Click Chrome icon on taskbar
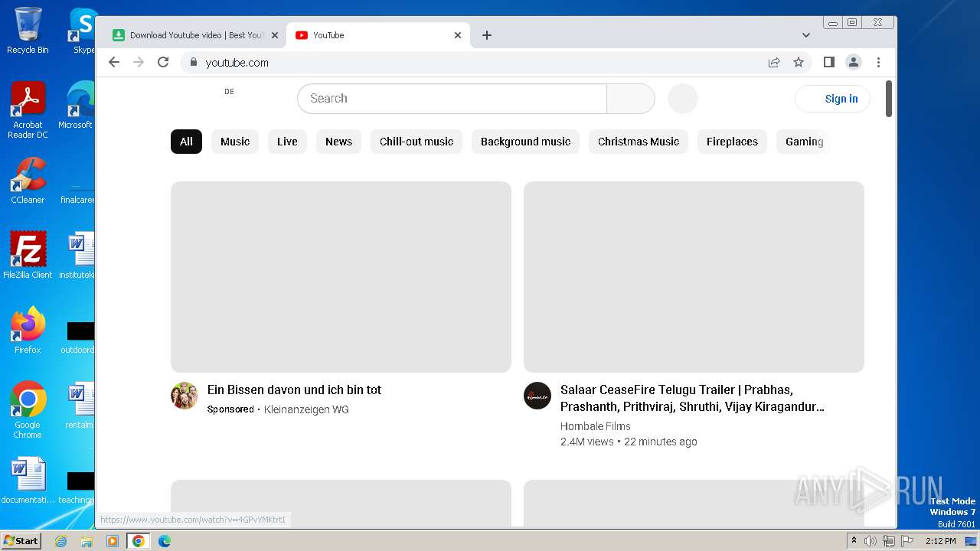980x551 pixels. (139, 541)
